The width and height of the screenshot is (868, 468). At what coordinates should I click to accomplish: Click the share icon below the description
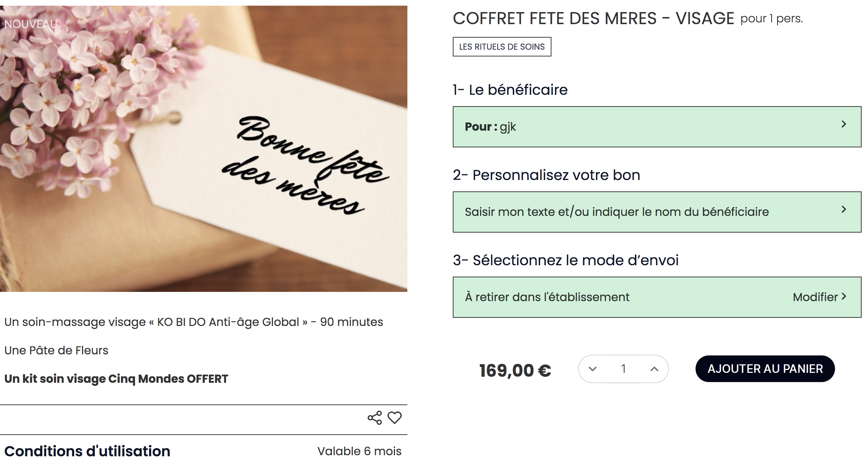[374, 418]
